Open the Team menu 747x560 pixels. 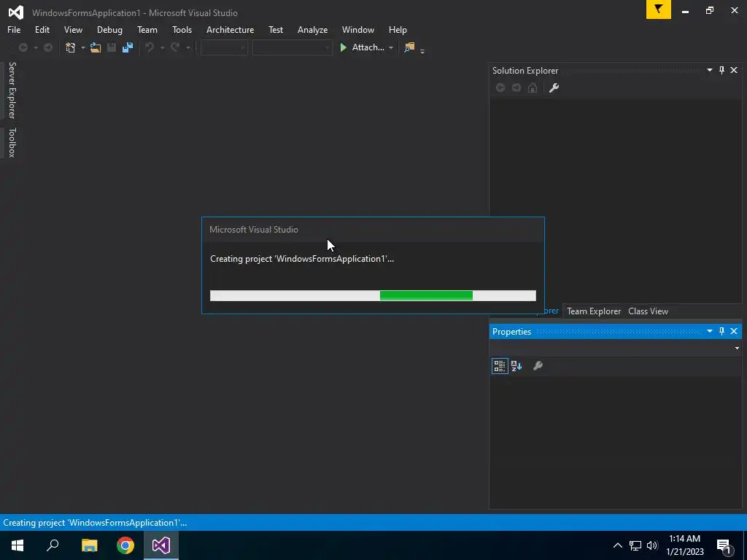click(147, 29)
